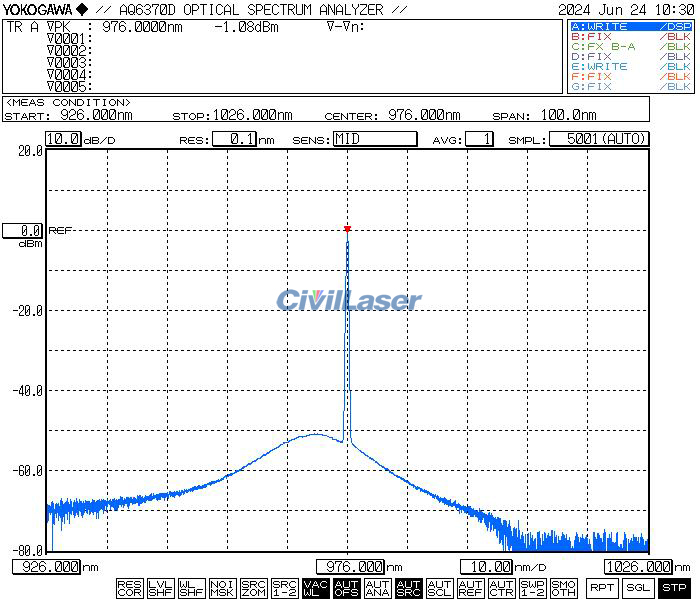This screenshot has width=700, height=599.
Task: Click the WL SHF wavelength shift icon
Action: [x=191, y=588]
